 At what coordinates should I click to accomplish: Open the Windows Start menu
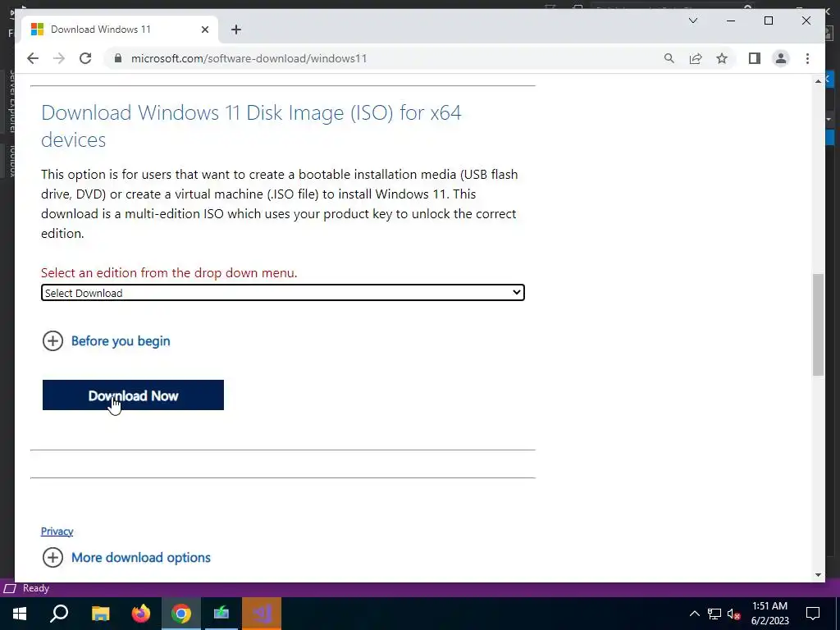click(20, 614)
